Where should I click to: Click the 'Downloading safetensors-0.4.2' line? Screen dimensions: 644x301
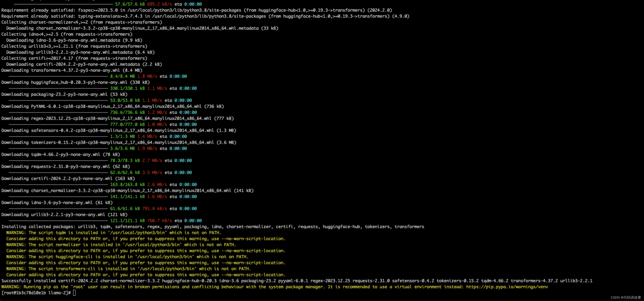[119, 130]
